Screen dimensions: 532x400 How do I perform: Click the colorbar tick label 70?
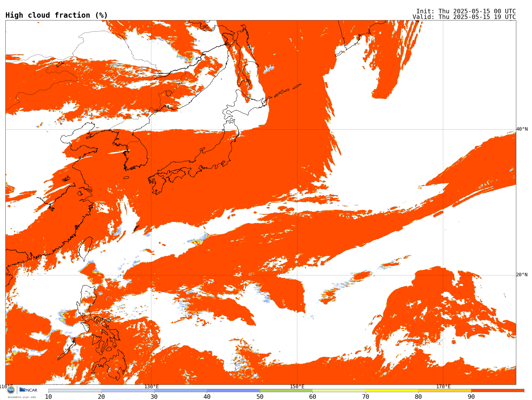(366, 397)
